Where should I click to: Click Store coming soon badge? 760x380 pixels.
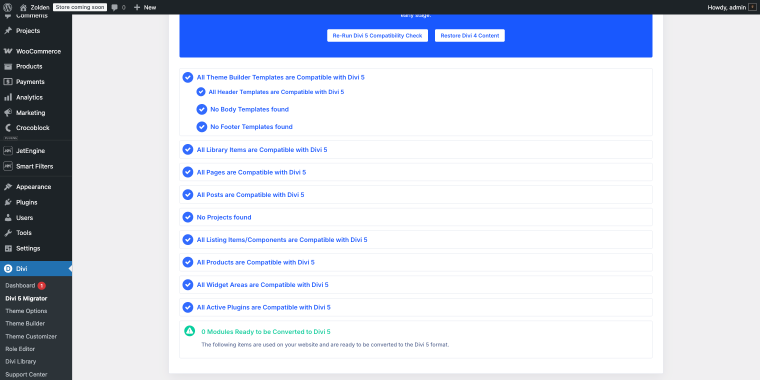pos(80,7)
